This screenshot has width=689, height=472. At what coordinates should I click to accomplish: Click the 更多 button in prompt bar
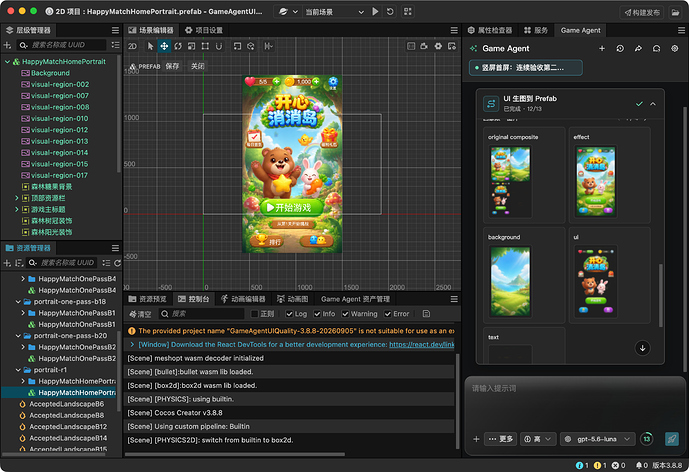[500, 439]
